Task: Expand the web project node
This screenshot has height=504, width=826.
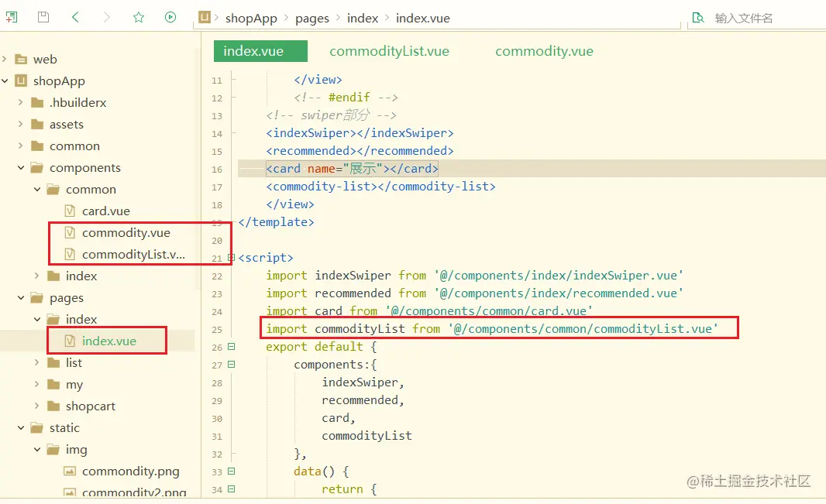Action: (x=5, y=59)
